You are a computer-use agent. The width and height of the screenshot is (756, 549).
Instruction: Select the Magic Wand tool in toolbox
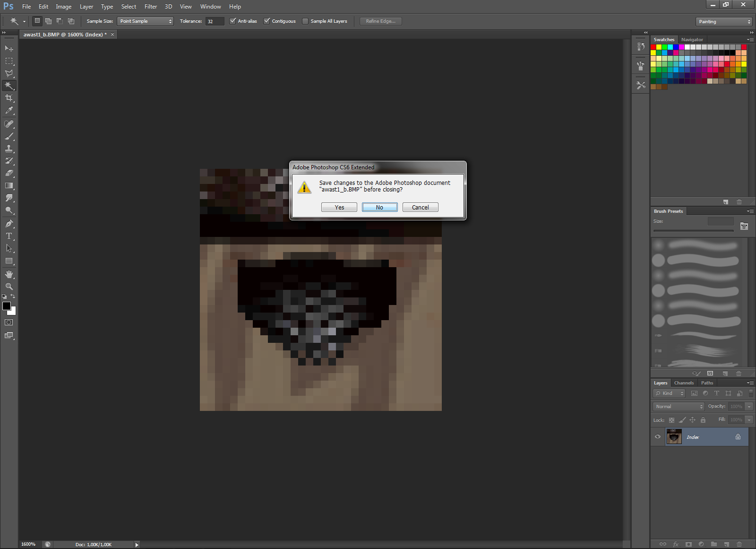point(9,86)
